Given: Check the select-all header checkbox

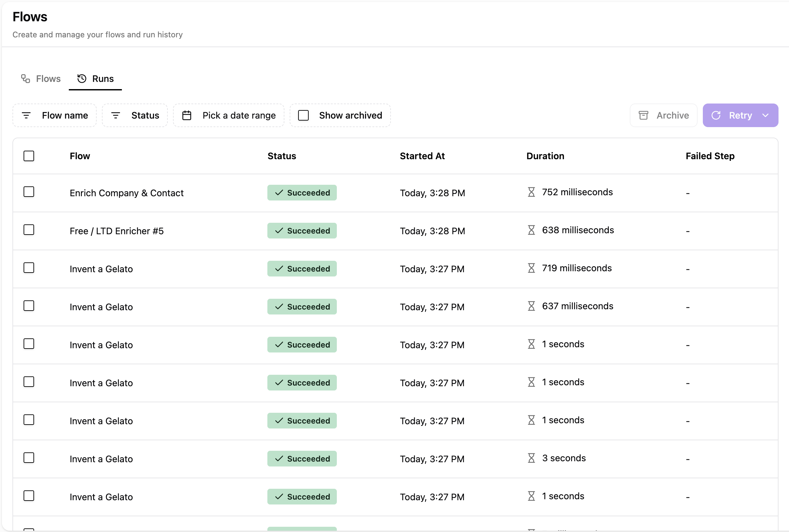Looking at the screenshot, I should pyautogui.click(x=29, y=156).
